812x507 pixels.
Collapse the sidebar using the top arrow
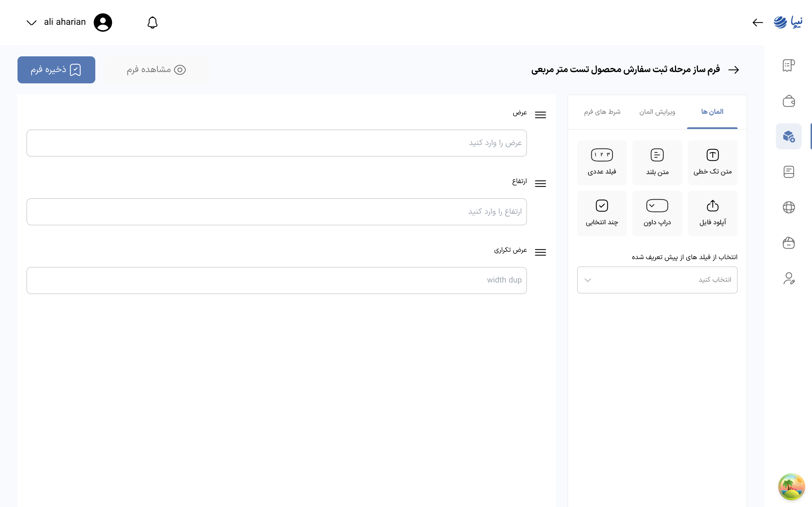pyautogui.click(x=758, y=23)
